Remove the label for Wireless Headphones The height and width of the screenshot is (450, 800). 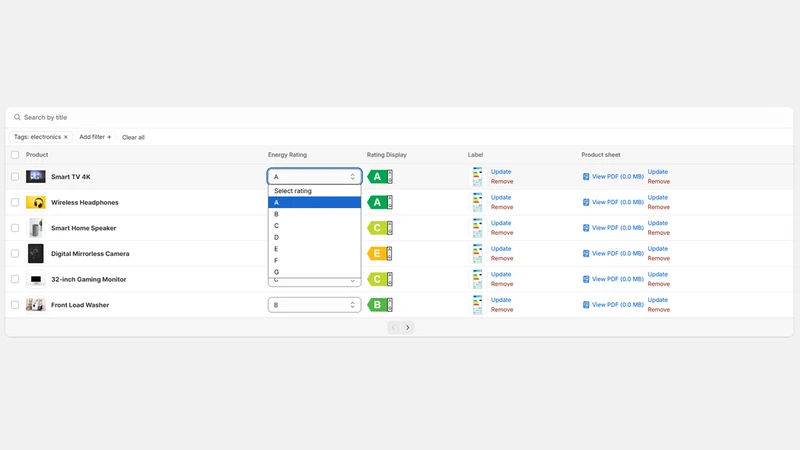[502, 207]
